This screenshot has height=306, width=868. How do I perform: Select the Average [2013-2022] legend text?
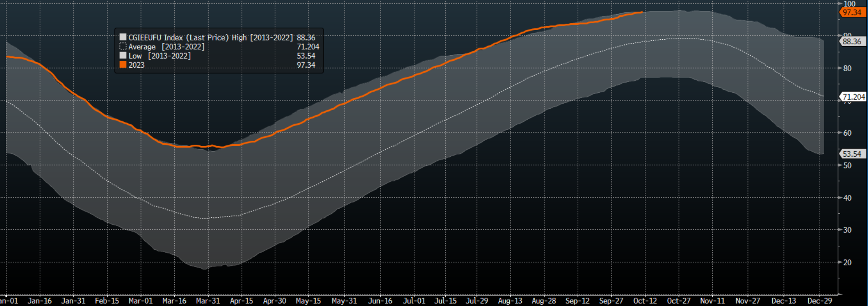coord(167,47)
